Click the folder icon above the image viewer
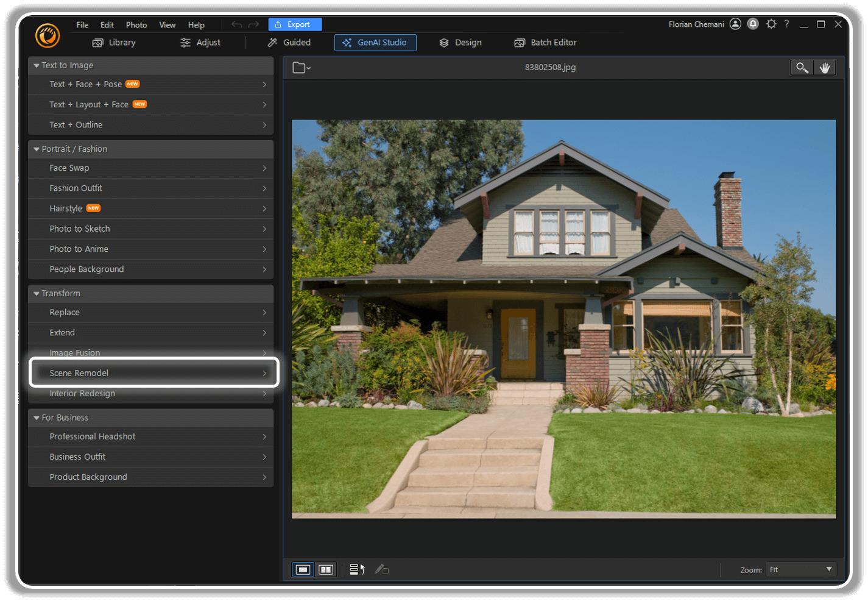 (300, 67)
